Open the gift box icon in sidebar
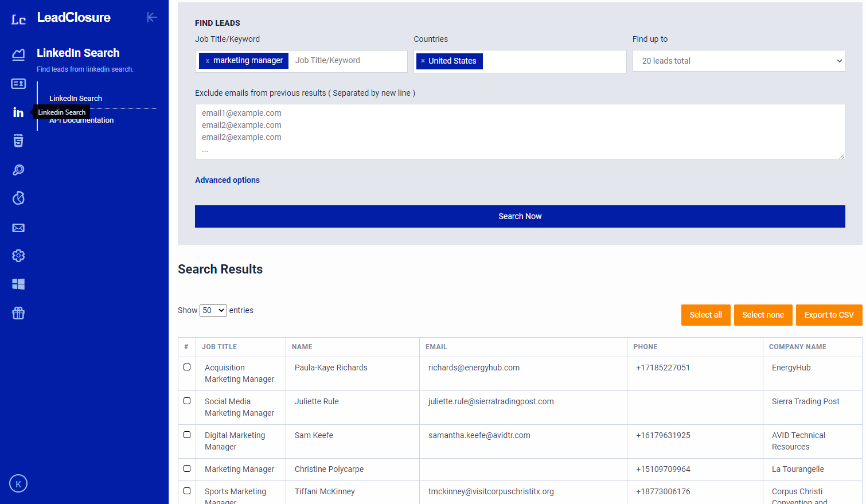Screen dimensions: 866x504 coord(18,313)
